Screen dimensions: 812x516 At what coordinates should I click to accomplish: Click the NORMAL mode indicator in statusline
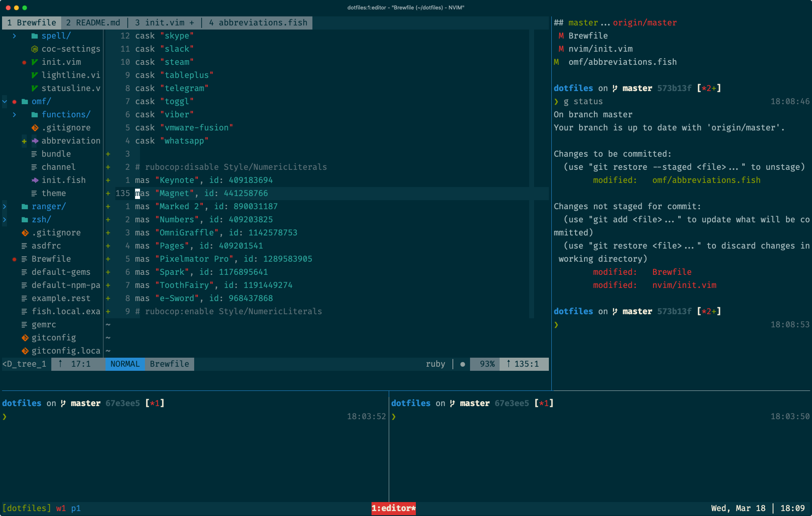click(x=125, y=364)
